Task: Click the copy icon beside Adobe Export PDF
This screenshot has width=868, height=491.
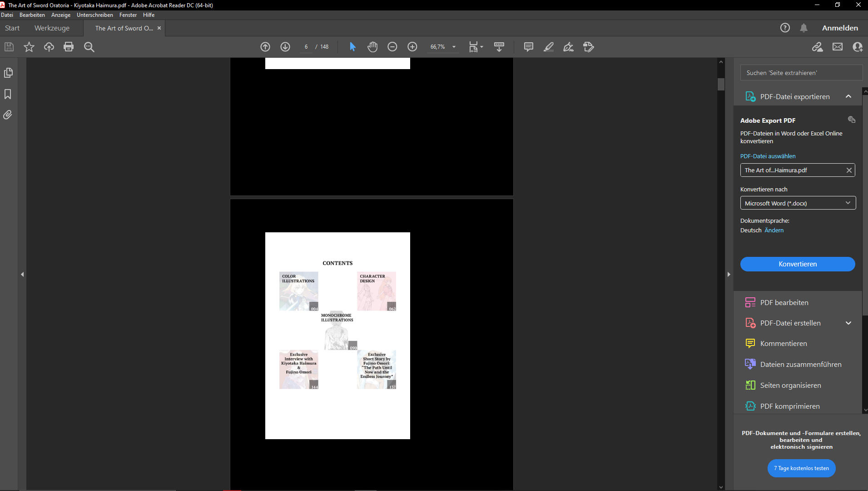Action: [852, 120]
